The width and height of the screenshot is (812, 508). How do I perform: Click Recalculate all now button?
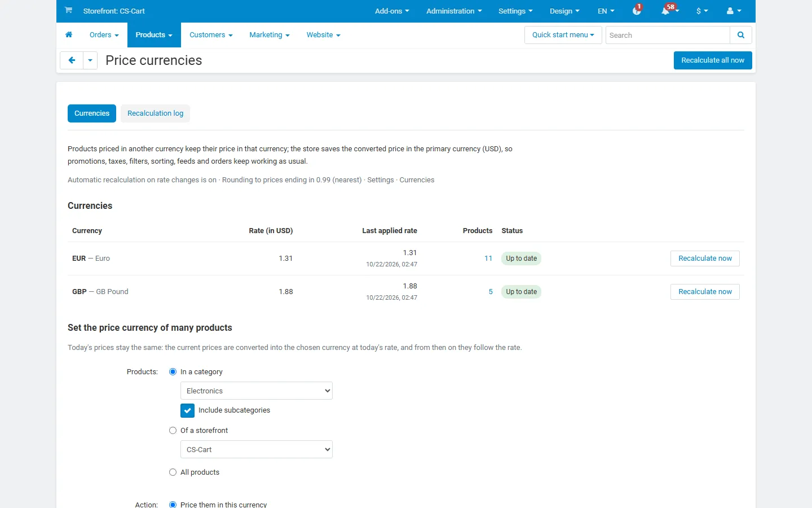click(713, 60)
